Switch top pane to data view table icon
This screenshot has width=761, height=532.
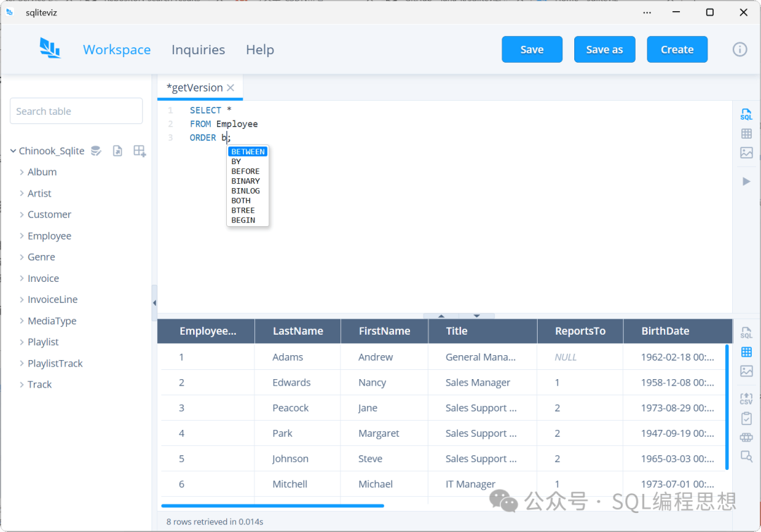[746, 134]
